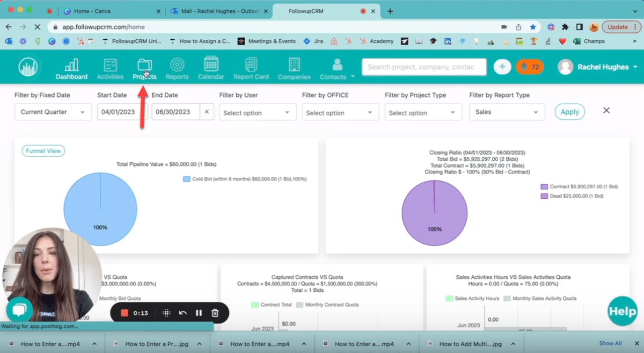Click the Apply filter button
The width and height of the screenshot is (644, 353).
tap(570, 112)
